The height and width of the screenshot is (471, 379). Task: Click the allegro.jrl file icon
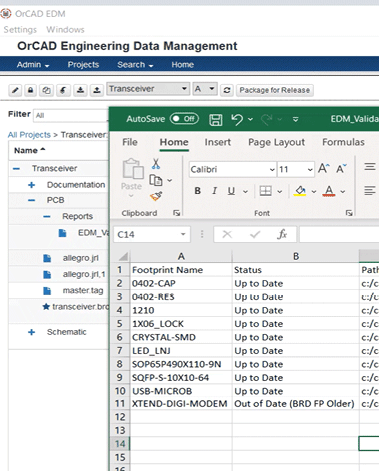(x=47, y=258)
